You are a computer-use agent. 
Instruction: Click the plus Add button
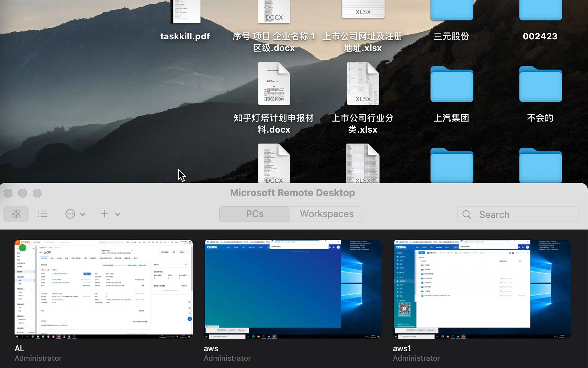pyautogui.click(x=104, y=214)
